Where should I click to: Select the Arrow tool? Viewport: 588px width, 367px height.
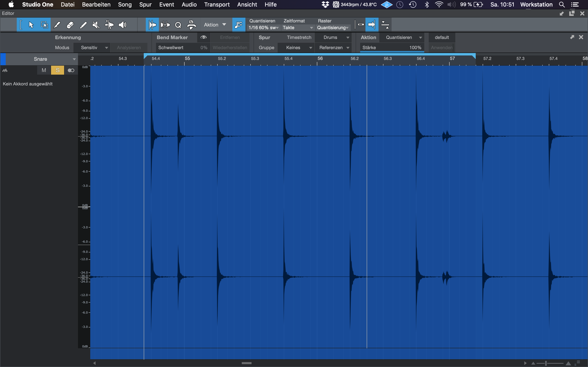pyautogui.click(x=31, y=25)
